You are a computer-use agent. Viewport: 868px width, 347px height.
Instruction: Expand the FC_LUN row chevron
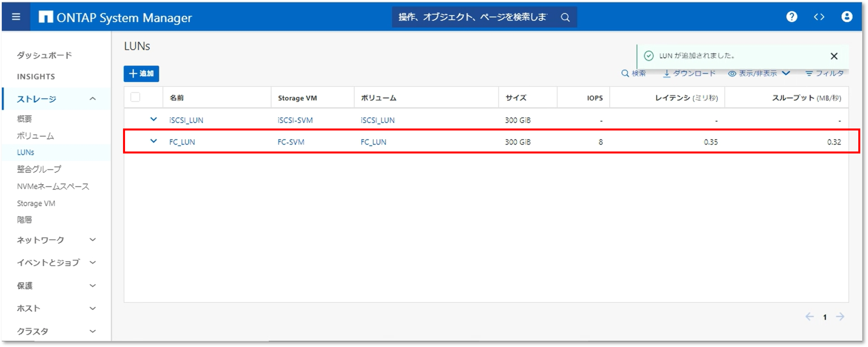[153, 141]
